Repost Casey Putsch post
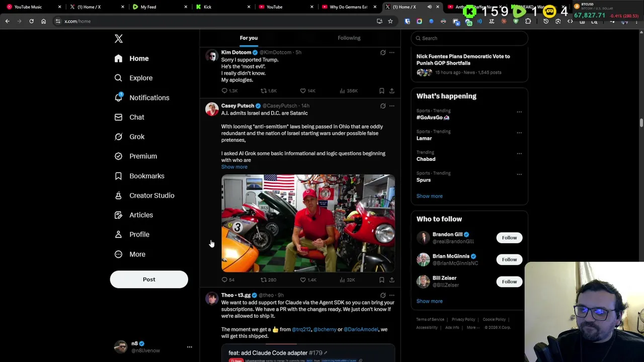644x362 pixels. point(268,280)
